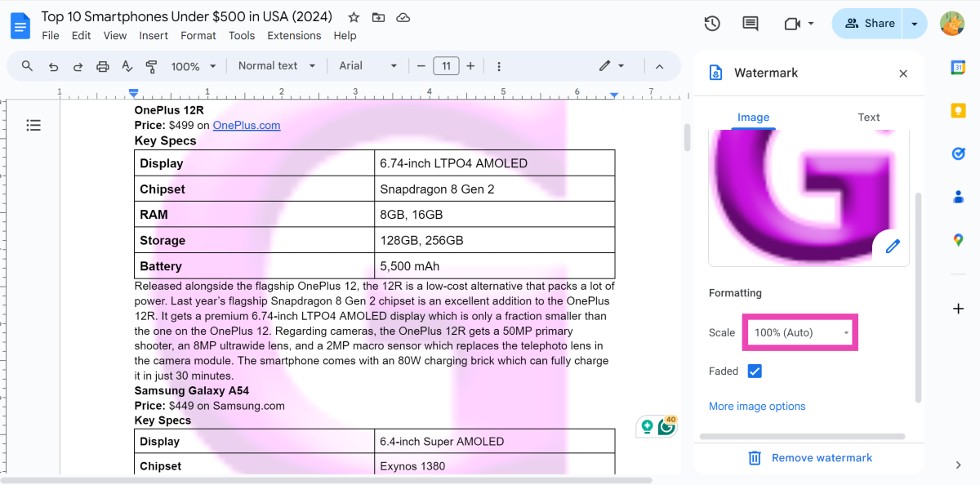Edit watermark image with pencil icon
This screenshot has width=980, height=485.
[892, 246]
